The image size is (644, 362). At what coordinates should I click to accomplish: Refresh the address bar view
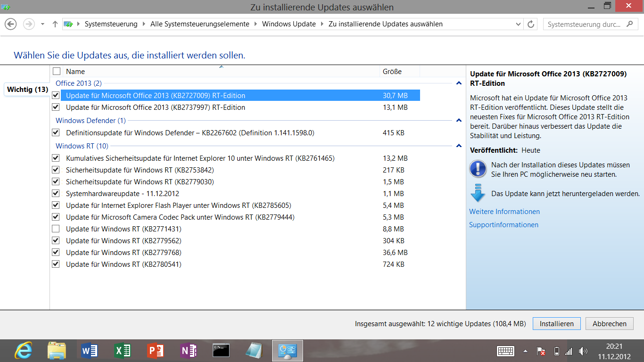pyautogui.click(x=531, y=24)
